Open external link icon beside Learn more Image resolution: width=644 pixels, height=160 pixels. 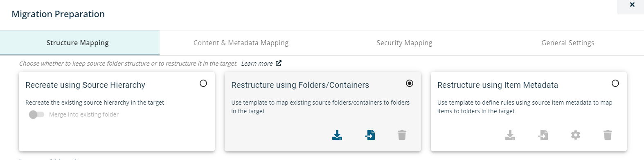click(x=279, y=63)
